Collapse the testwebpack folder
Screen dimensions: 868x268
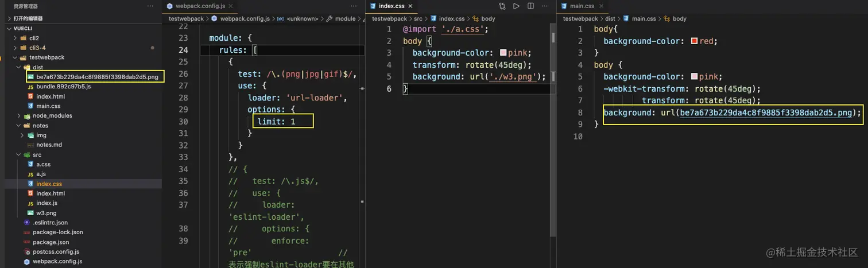tap(16, 57)
